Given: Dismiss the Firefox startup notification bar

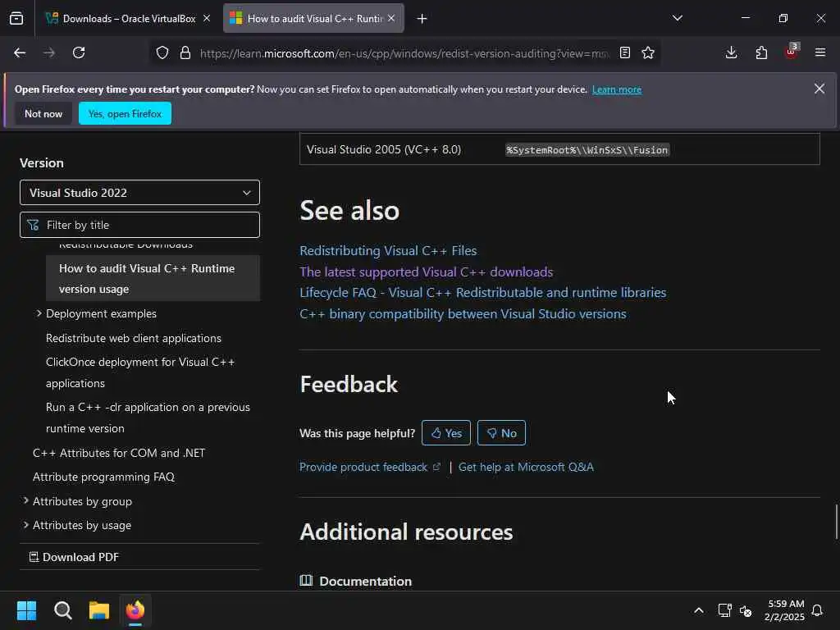Looking at the screenshot, I should 819,89.
